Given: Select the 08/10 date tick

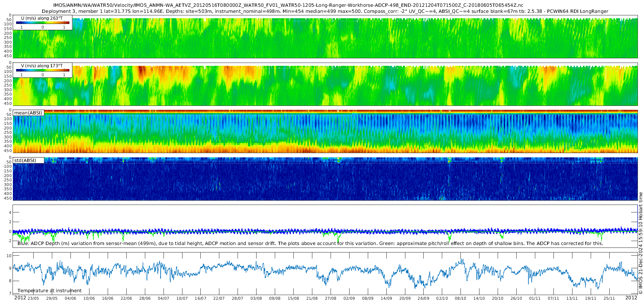Looking at the screenshot, I should coord(460,298).
